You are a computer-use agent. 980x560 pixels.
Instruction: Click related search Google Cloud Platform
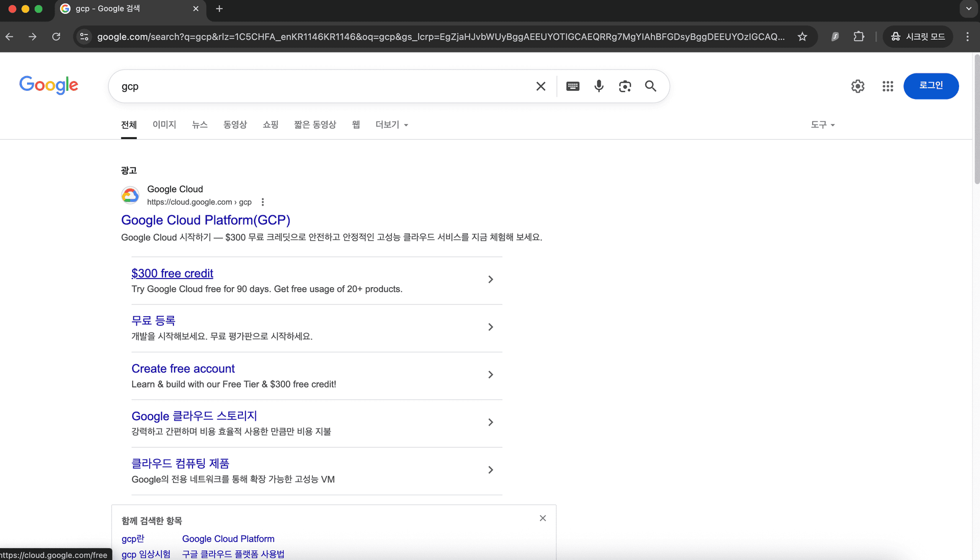(x=228, y=539)
